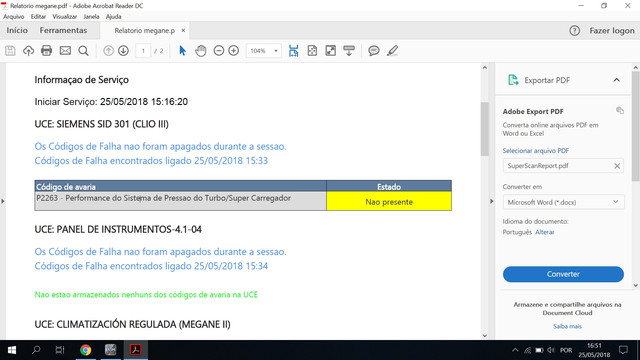Open the Arquivo menu
Viewport: 640px width, 360px height.
[13, 17]
